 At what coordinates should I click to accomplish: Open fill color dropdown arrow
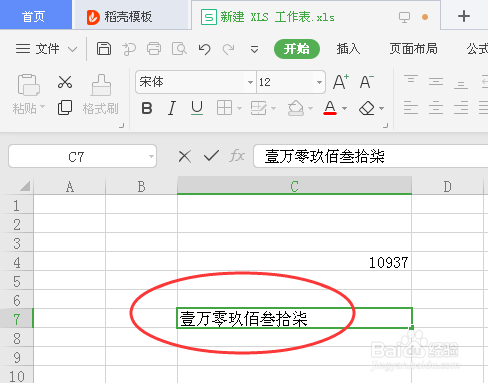pos(310,108)
